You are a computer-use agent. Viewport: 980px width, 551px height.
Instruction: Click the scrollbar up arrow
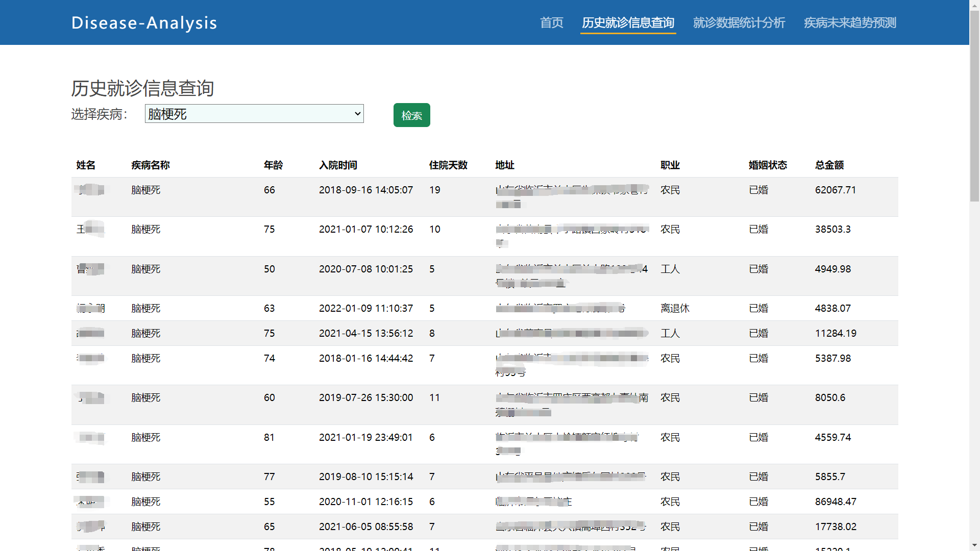[974, 5]
